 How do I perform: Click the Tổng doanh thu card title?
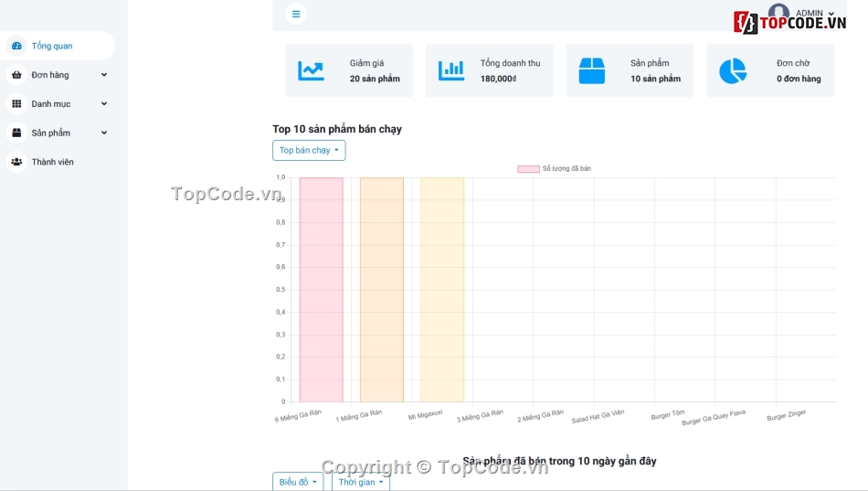pyautogui.click(x=511, y=63)
